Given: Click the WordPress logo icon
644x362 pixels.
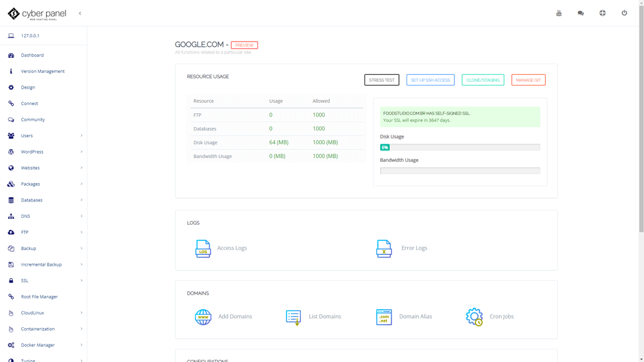Looking at the screenshot, I should (11, 152).
